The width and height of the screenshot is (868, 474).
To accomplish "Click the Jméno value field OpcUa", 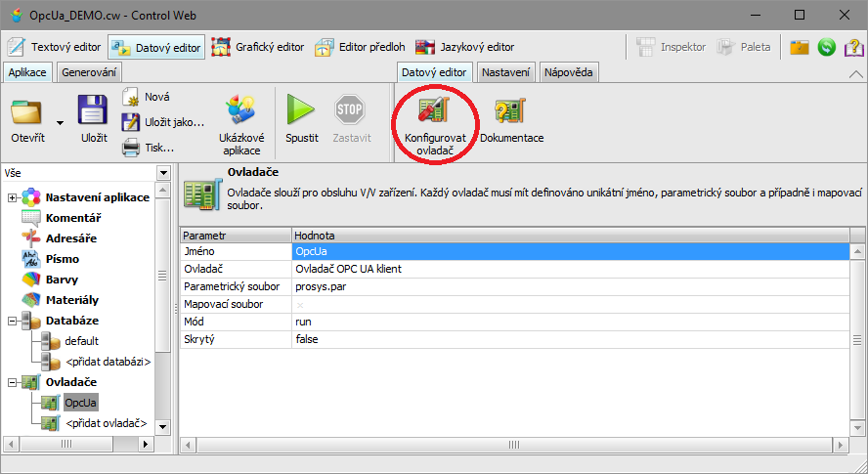I will coord(567,251).
